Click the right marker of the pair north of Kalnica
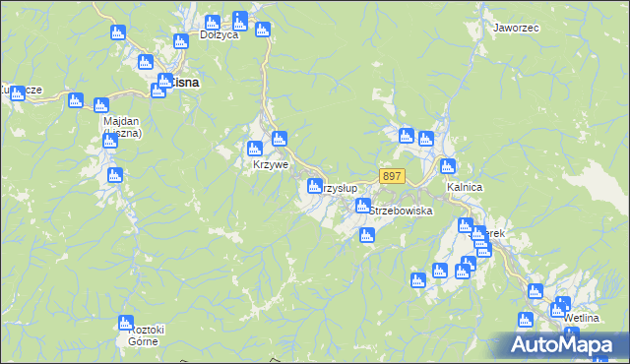The width and height of the screenshot is (630, 364). [426, 139]
